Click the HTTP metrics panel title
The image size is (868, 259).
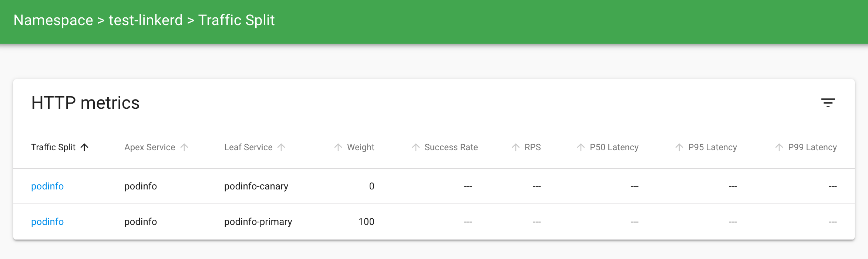point(85,103)
